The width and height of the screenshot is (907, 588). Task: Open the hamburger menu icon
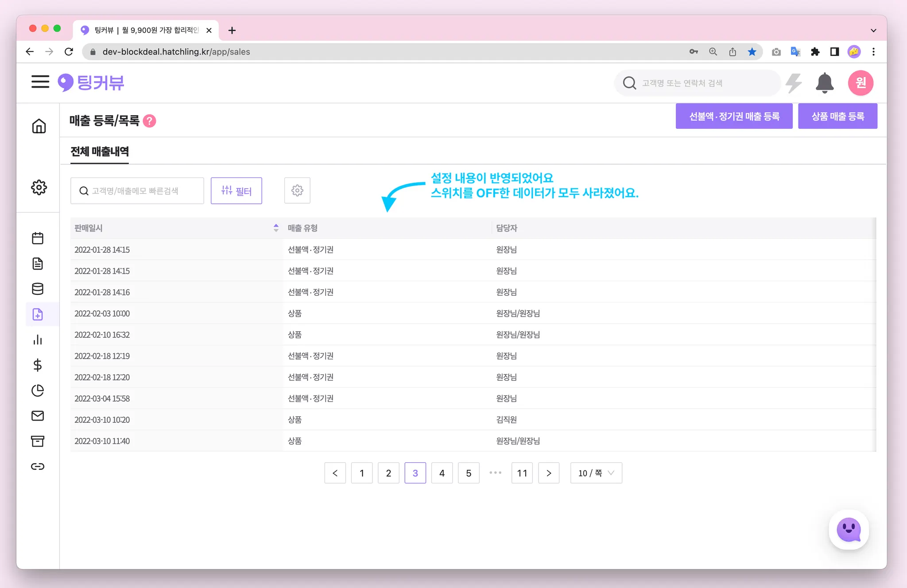tap(40, 82)
